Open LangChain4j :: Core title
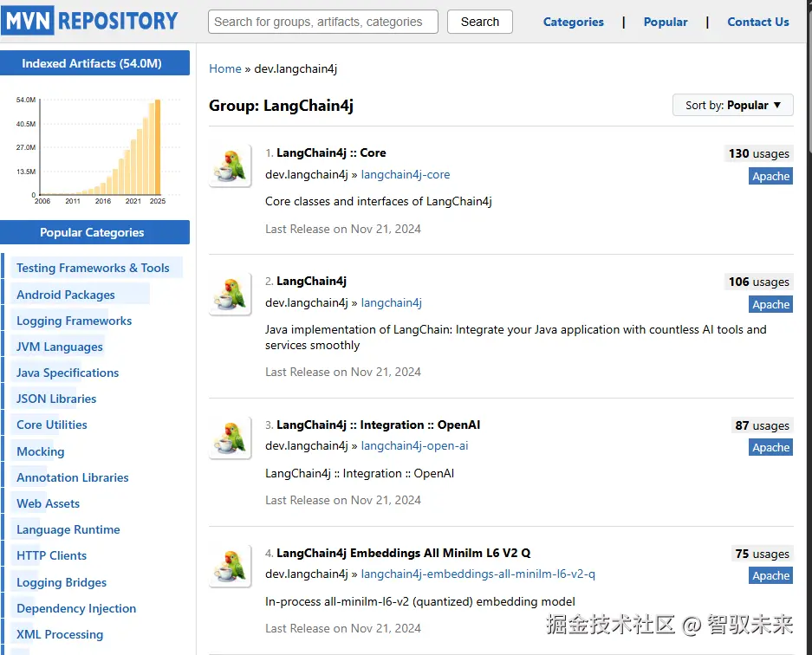The height and width of the screenshot is (655, 812). (331, 152)
